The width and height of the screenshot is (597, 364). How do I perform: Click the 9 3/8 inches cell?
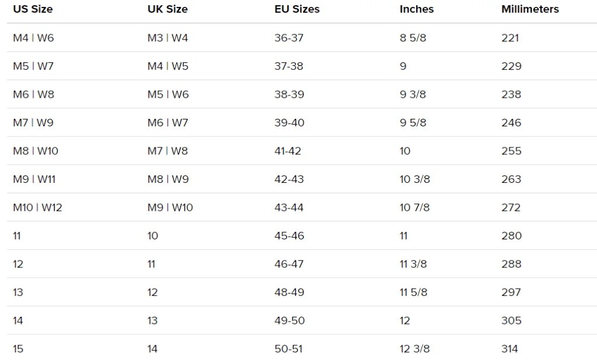413,94
